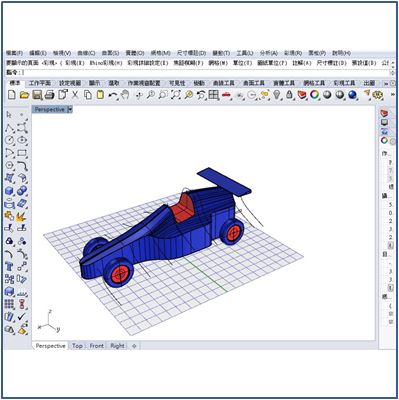Select the Rectangle tool in sidebar
This screenshot has height=400, width=399.
[x=22, y=153]
